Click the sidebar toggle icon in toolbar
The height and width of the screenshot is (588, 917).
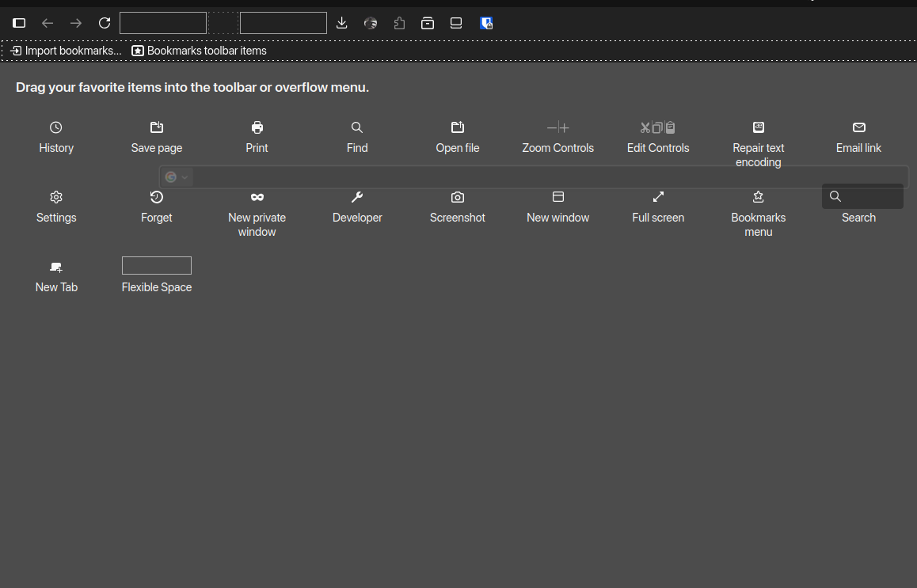19,23
